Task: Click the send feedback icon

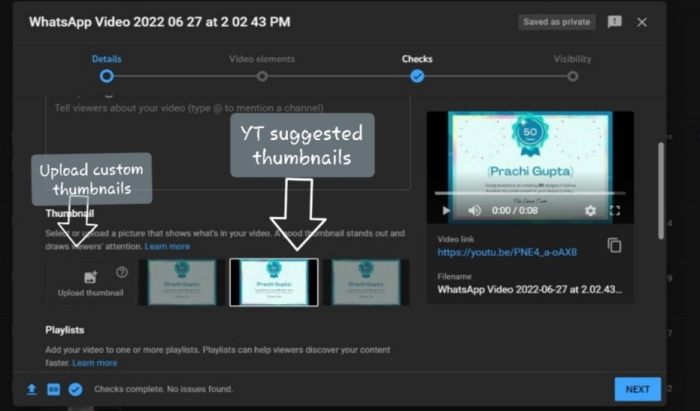Action: pyautogui.click(x=615, y=22)
